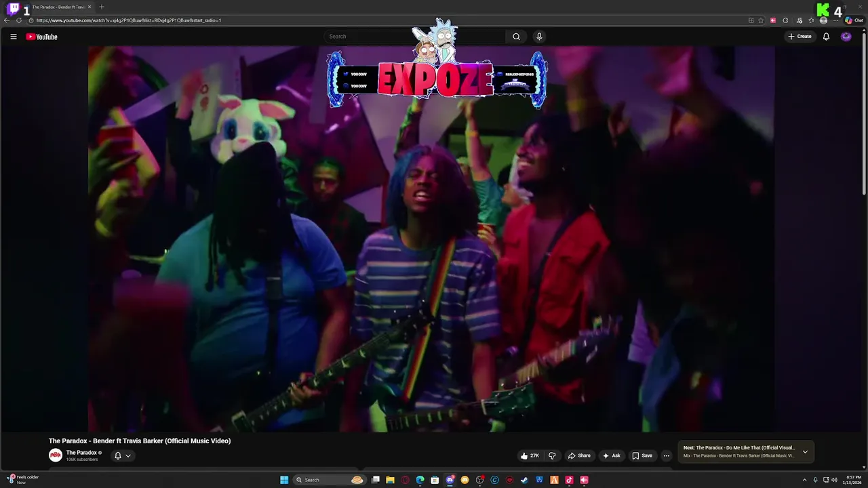The width and height of the screenshot is (868, 488).
Task: Click into the YouTube search field
Action: 415,37
